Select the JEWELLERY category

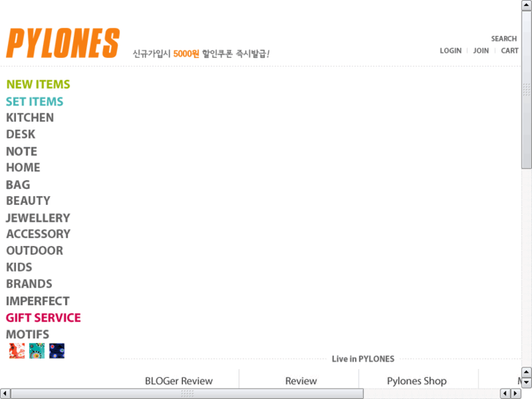click(x=38, y=218)
